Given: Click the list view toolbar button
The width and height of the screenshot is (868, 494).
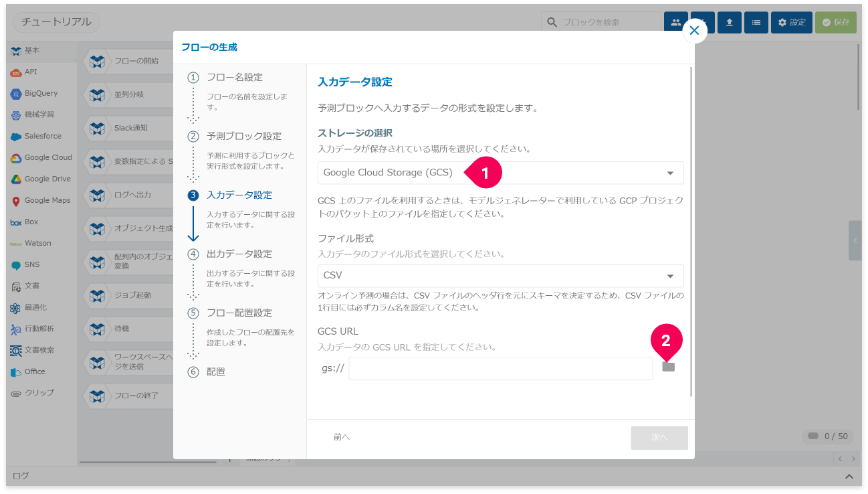Looking at the screenshot, I should click(x=756, y=22).
